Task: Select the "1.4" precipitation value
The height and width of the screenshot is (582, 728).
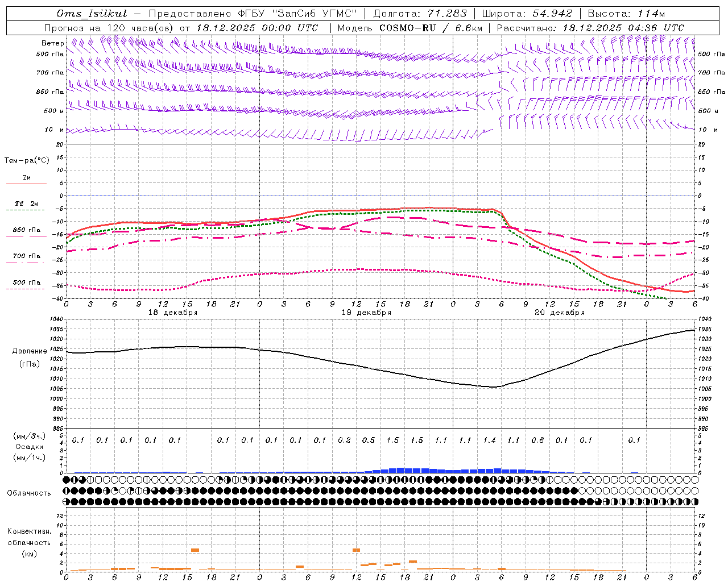Action: (x=489, y=440)
